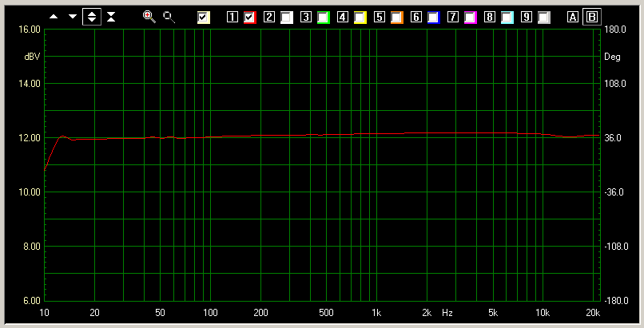The image size is (644, 328).
Task: Click the dBV axis unit label
Action: click(x=31, y=57)
